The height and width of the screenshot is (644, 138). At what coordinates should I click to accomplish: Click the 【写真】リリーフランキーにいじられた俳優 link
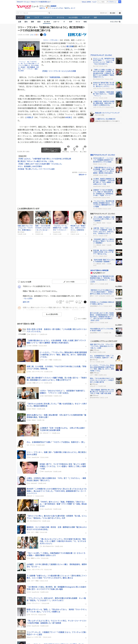[x=59, y=71]
